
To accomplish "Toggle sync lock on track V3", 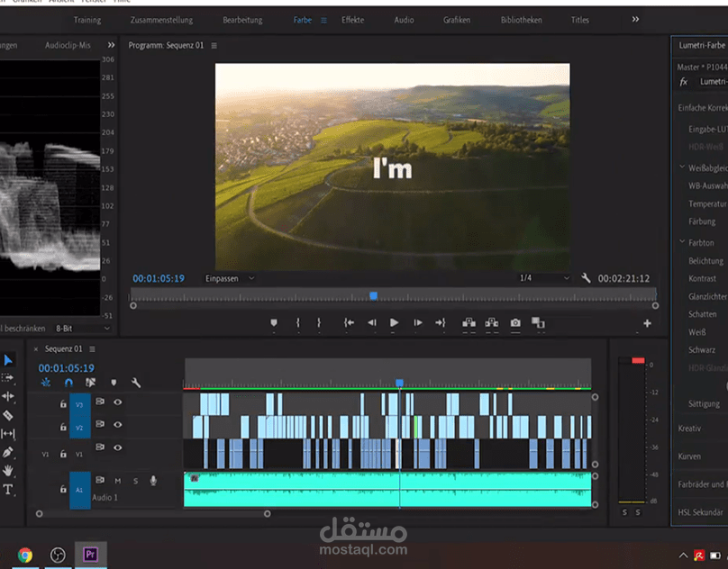I will point(100,402).
